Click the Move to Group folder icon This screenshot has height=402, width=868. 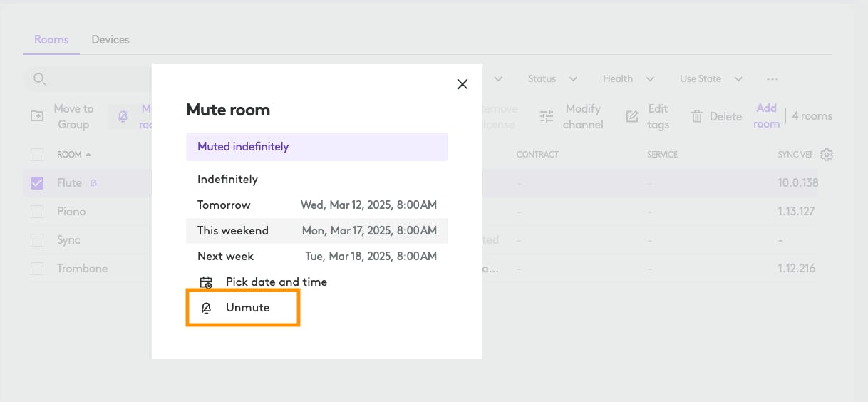tap(37, 116)
